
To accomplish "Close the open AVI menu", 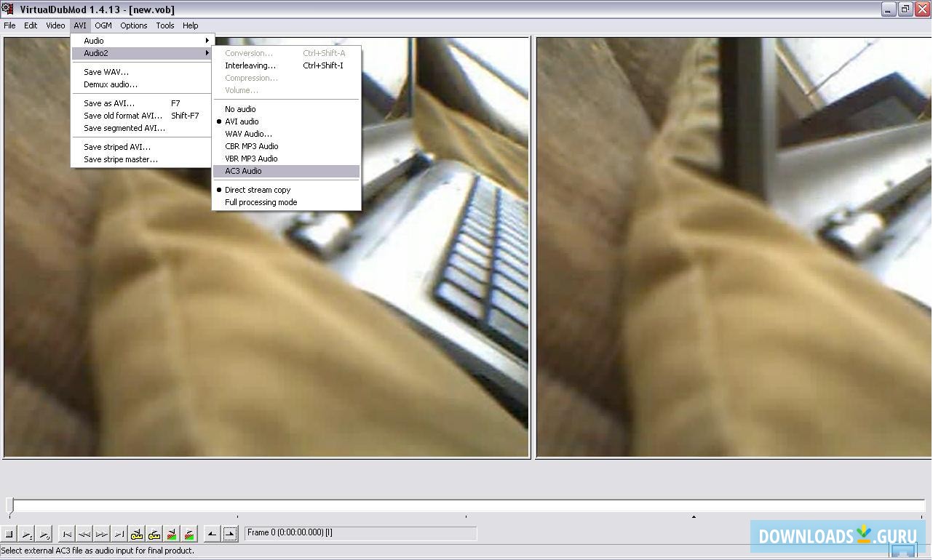I will tap(80, 25).
